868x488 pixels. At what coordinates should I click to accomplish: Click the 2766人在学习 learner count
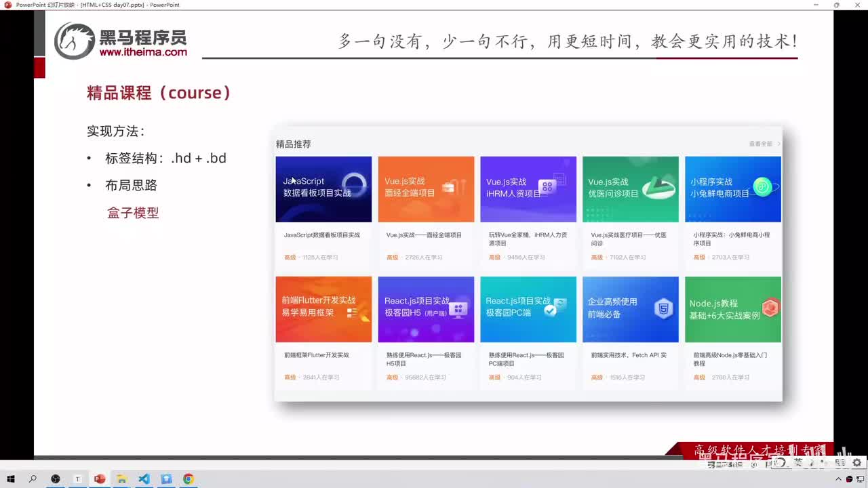(x=730, y=378)
